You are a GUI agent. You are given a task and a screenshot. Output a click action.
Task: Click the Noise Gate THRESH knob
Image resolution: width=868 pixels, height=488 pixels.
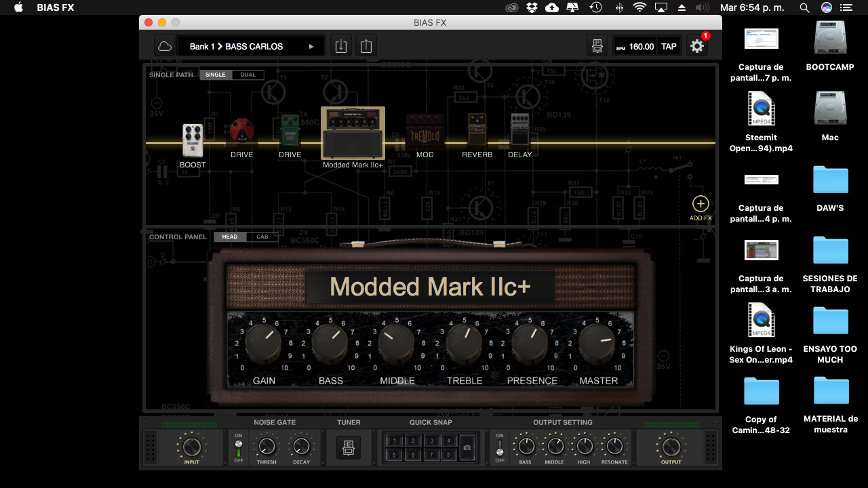pyautogui.click(x=267, y=447)
